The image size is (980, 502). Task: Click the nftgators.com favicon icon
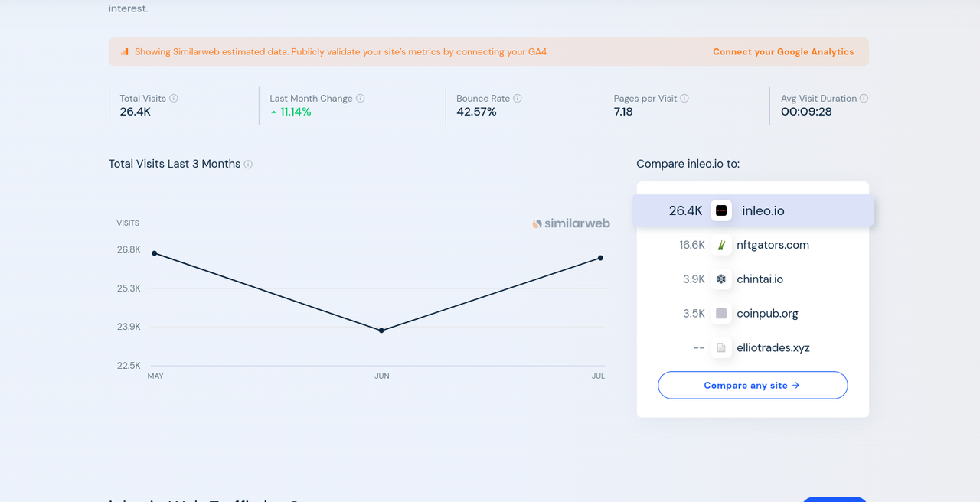(721, 245)
